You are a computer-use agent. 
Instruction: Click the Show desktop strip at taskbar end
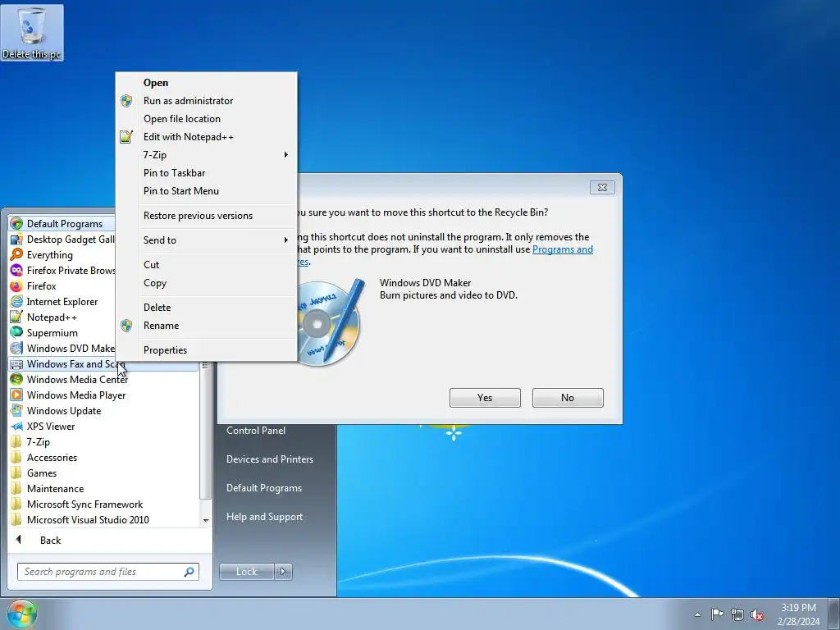click(834, 614)
